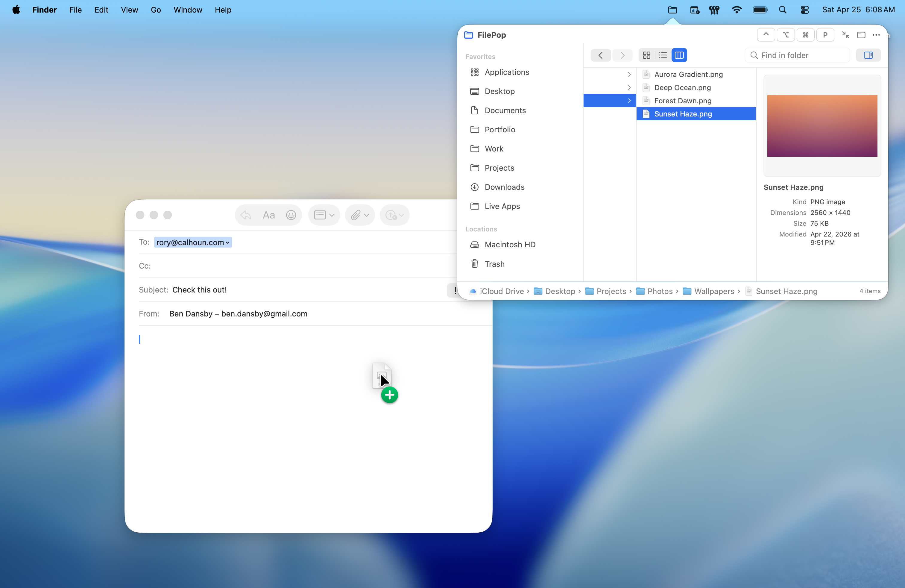Select column view toggle in FilePop

click(x=680, y=55)
